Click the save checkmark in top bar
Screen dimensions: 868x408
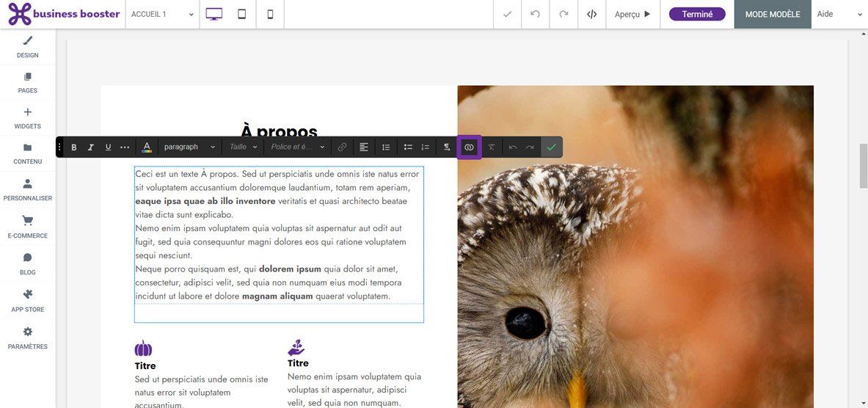tap(507, 15)
